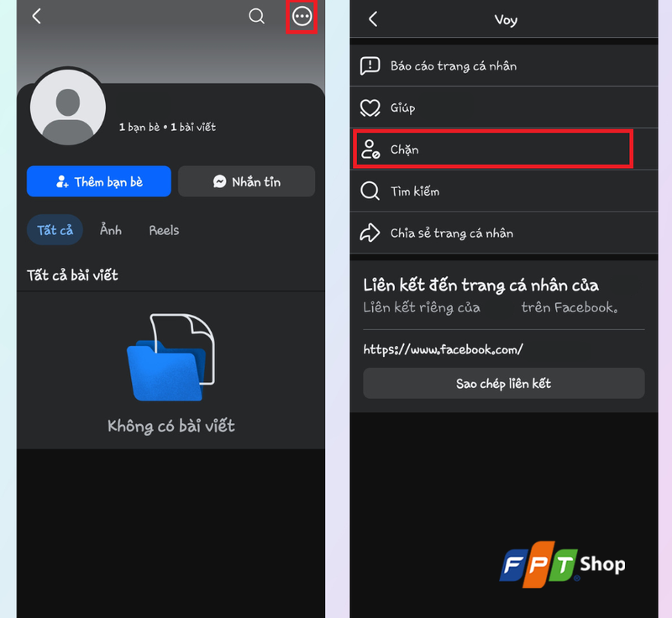672x618 pixels.
Task: Select the Tìm kiếm menu option
Action: pos(503,191)
